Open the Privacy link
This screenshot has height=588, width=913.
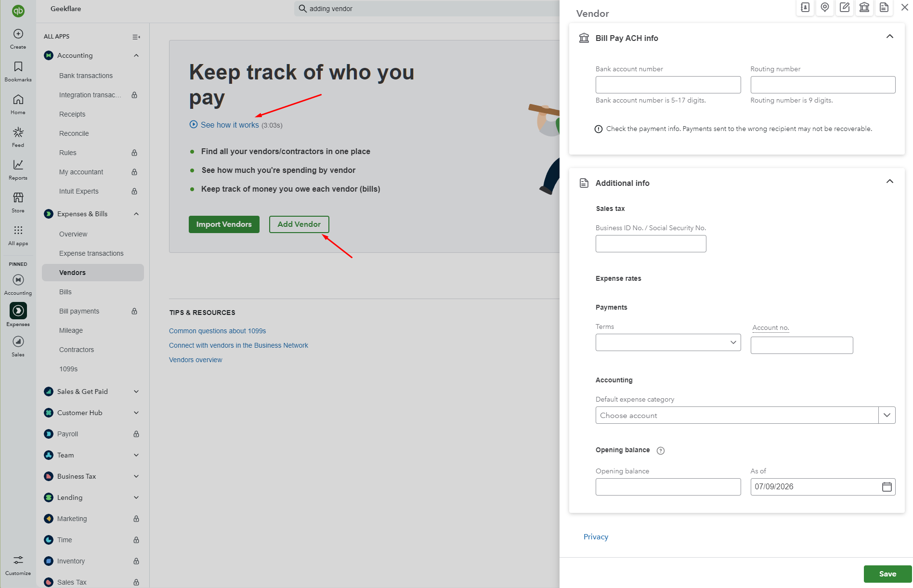[596, 537]
